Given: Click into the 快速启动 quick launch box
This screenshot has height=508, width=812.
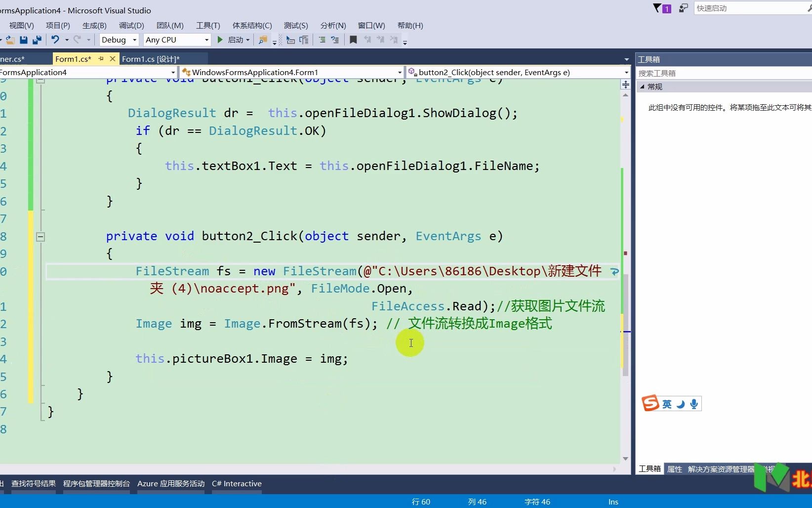Looking at the screenshot, I should point(752,8).
